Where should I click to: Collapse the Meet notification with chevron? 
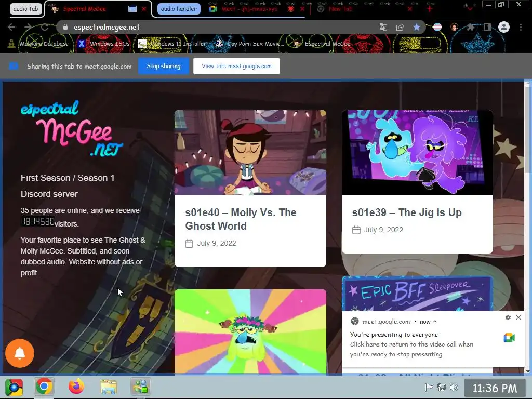435,322
